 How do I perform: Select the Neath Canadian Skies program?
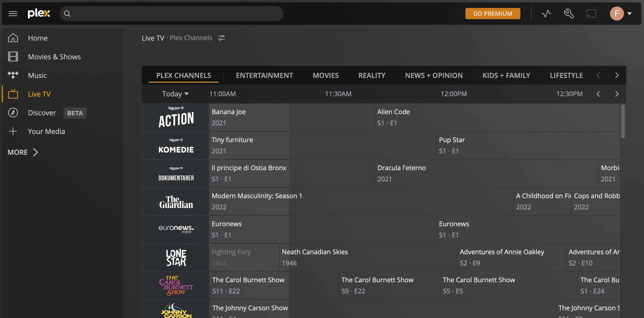tap(368, 258)
